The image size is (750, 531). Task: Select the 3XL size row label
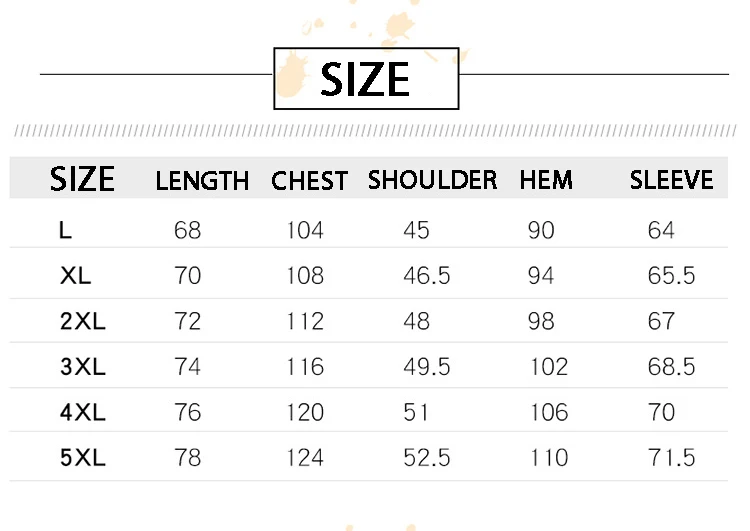(82, 367)
